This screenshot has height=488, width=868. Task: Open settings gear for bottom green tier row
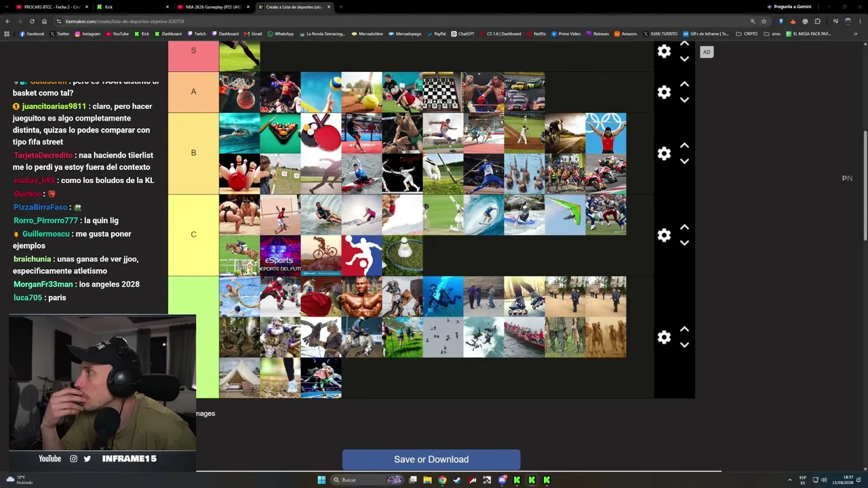(x=664, y=338)
